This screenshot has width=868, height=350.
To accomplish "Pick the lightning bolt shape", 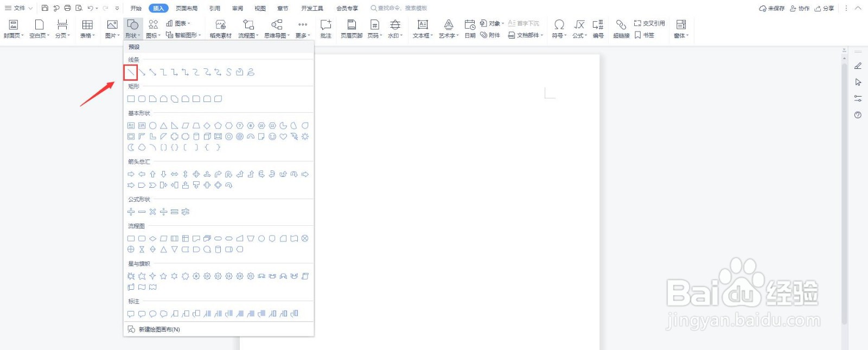I will click(x=293, y=136).
